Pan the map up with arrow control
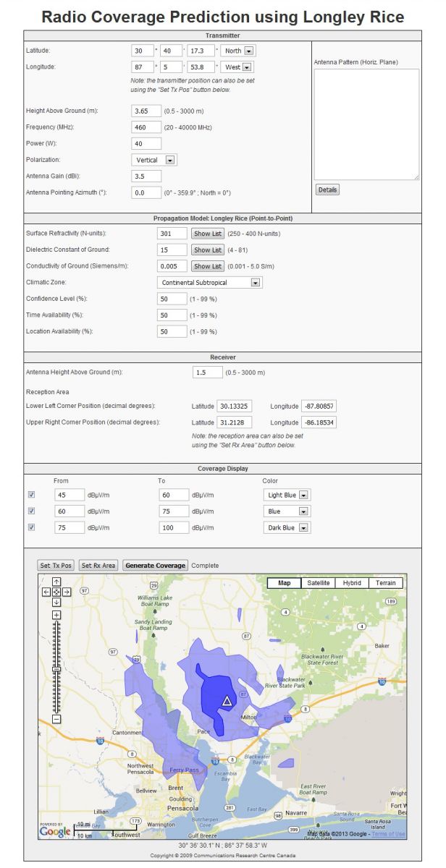This screenshot has height=868, width=446. 56,582
